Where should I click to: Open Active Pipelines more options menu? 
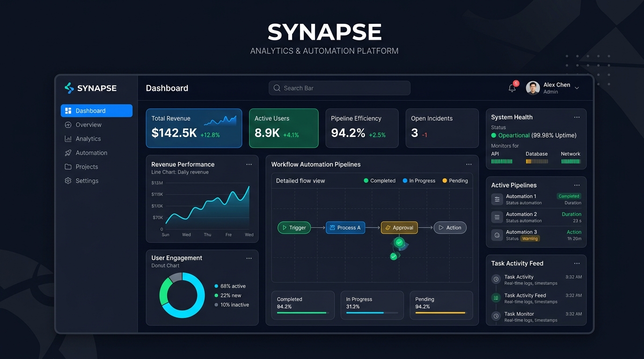[x=577, y=185]
